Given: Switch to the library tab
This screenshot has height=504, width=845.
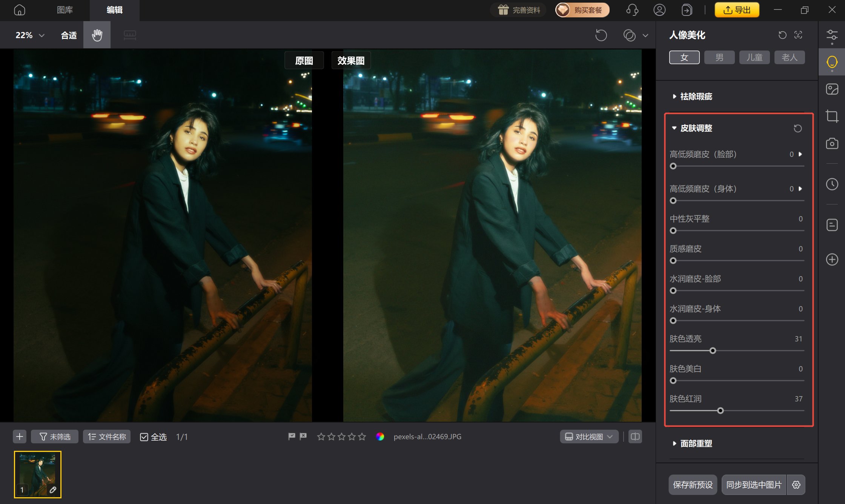Looking at the screenshot, I should (65, 10).
